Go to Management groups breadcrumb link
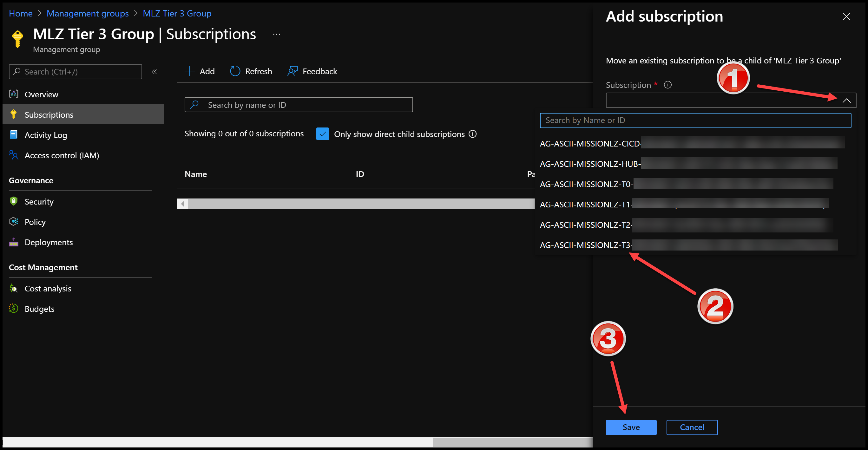 [x=88, y=13]
